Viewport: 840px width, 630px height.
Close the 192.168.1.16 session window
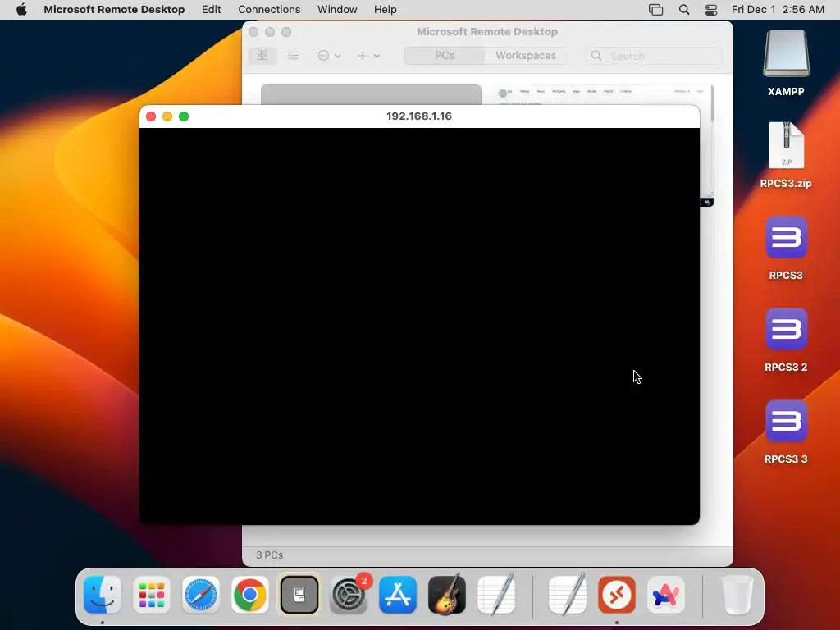point(151,116)
